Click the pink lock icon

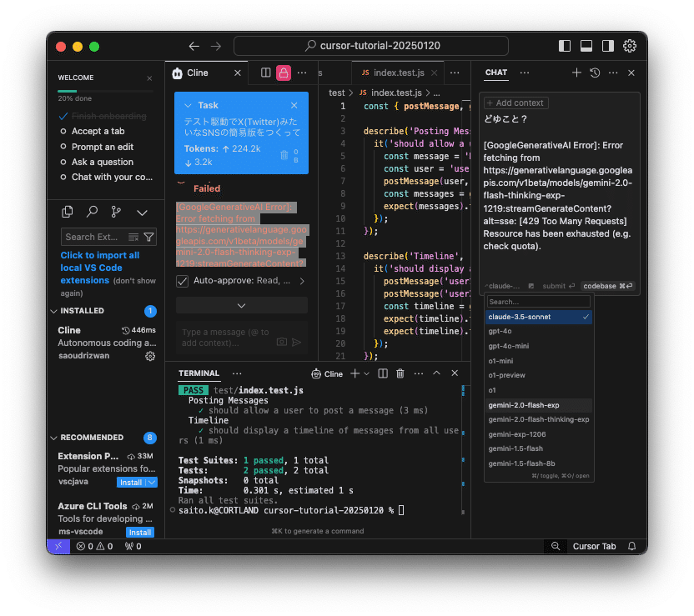click(284, 73)
